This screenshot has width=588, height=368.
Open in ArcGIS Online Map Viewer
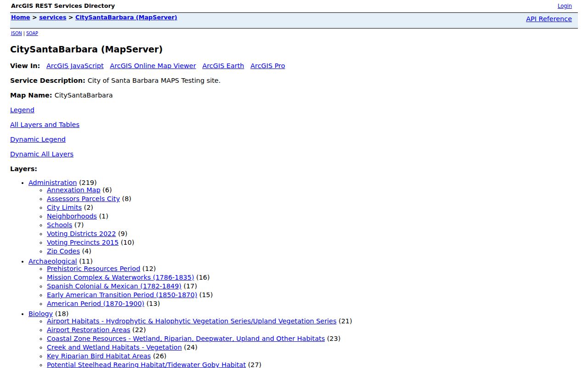pos(153,66)
